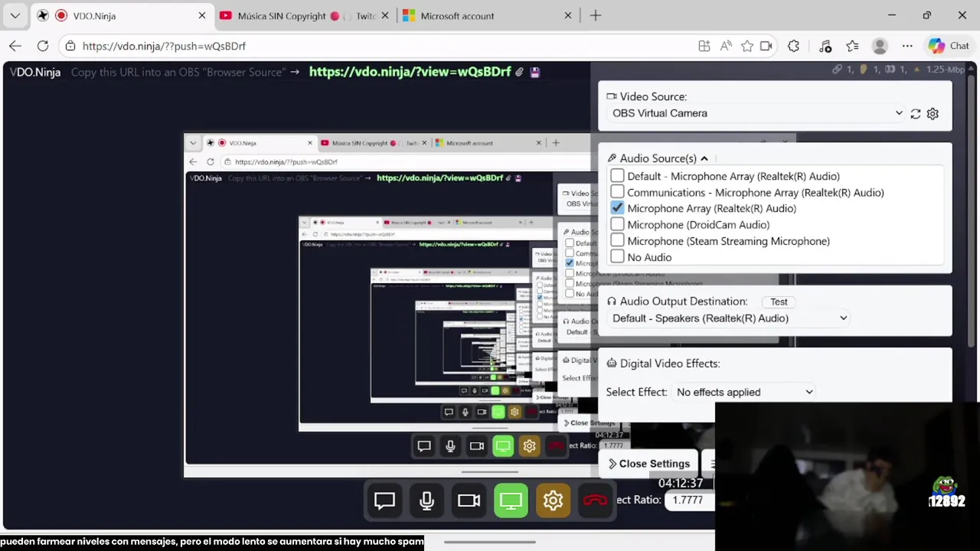Open a new browser tab
Viewport: 980px width, 551px height.
[596, 15]
